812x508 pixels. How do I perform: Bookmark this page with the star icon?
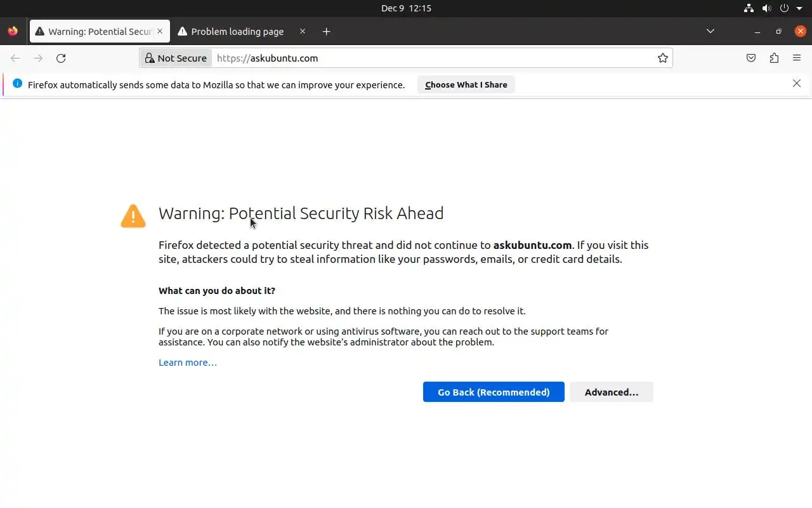[663, 58]
